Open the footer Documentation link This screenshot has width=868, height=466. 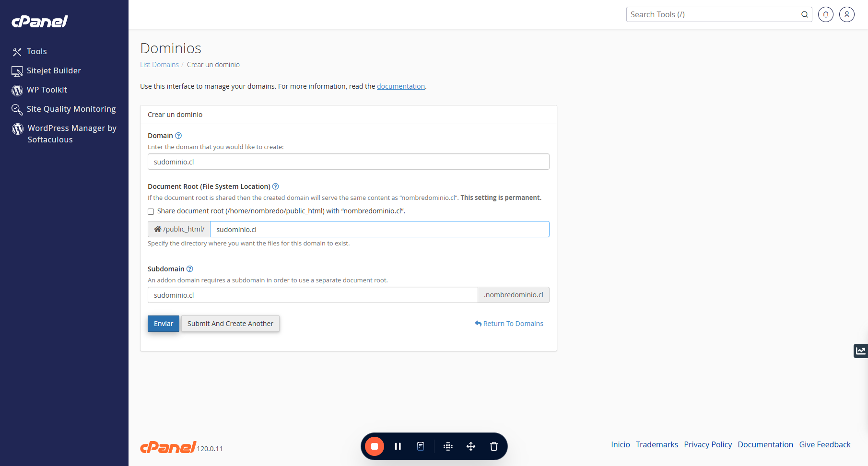765,444
